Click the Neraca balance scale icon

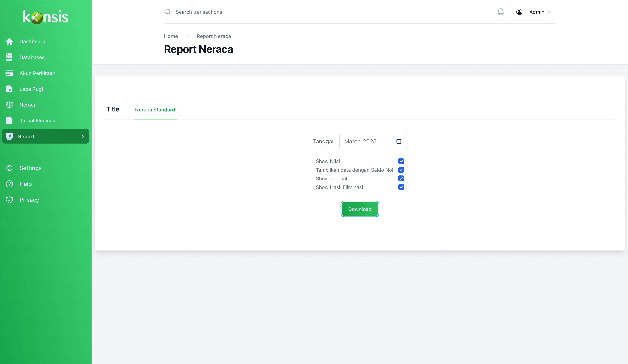pyautogui.click(x=10, y=105)
